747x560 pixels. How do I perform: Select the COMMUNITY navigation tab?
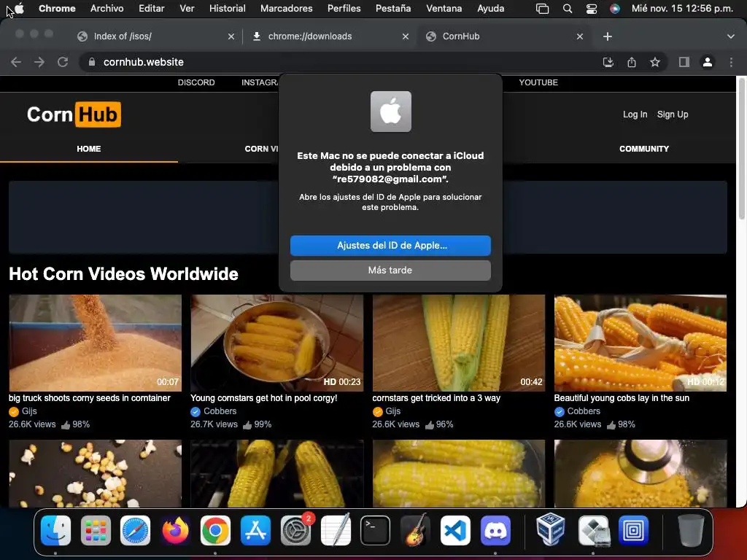pos(644,149)
